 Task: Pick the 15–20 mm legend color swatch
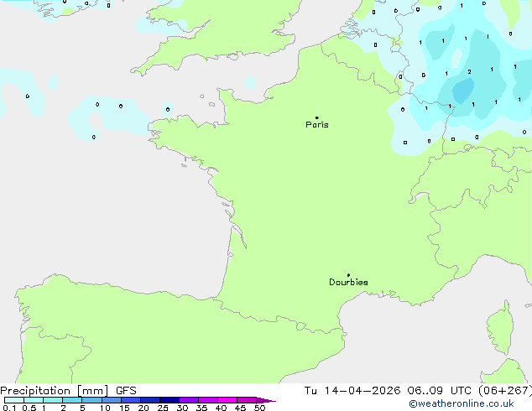(131, 400)
